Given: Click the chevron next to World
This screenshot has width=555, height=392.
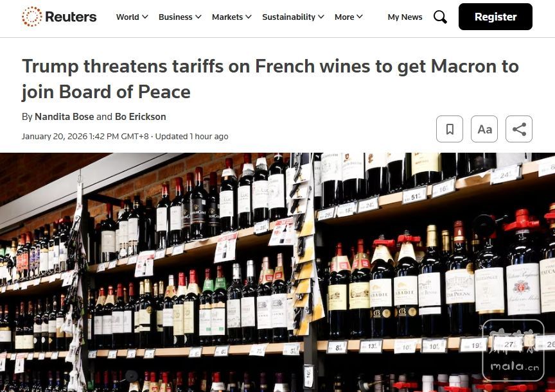Looking at the screenshot, I should (x=145, y=17).
